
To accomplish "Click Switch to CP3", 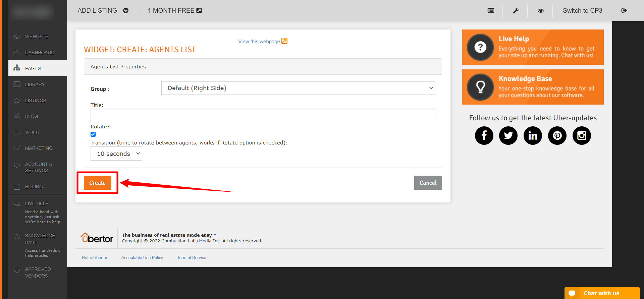I will [x=582, y=10].
